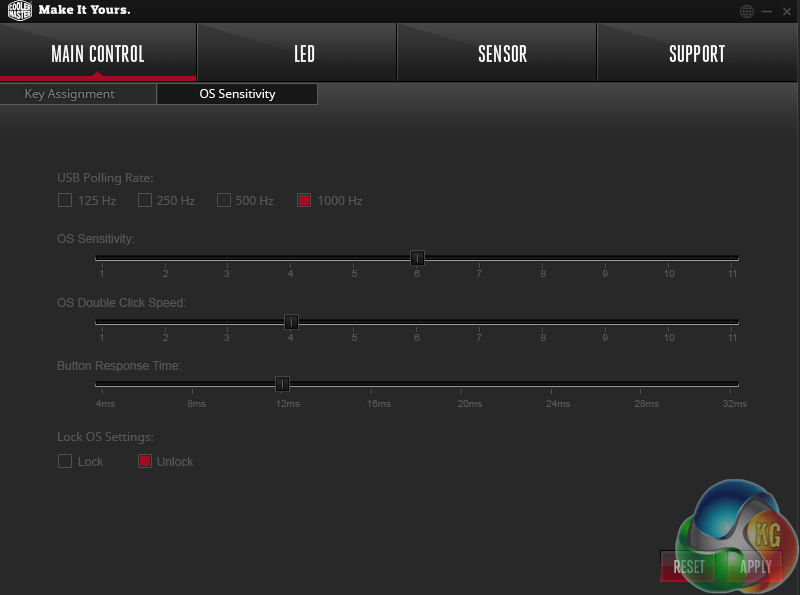Set Button Response Time to 20ms mark

coord(461,384)
